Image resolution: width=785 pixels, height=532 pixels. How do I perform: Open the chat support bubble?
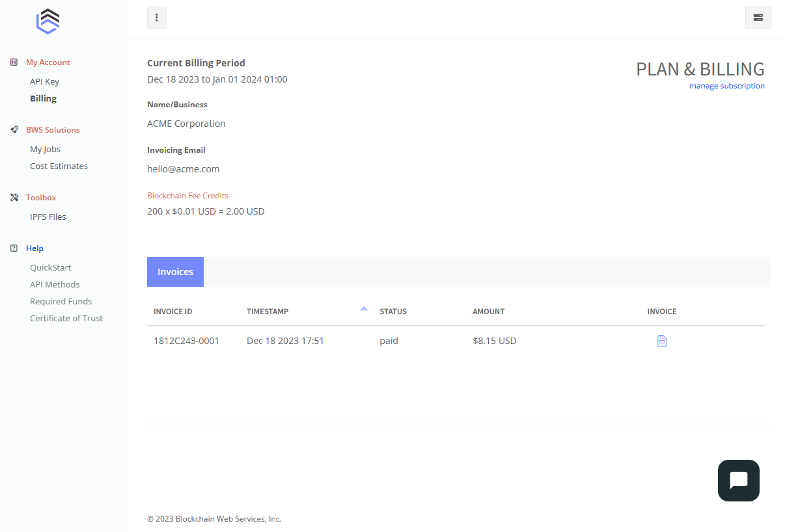(x=738, y=481)
